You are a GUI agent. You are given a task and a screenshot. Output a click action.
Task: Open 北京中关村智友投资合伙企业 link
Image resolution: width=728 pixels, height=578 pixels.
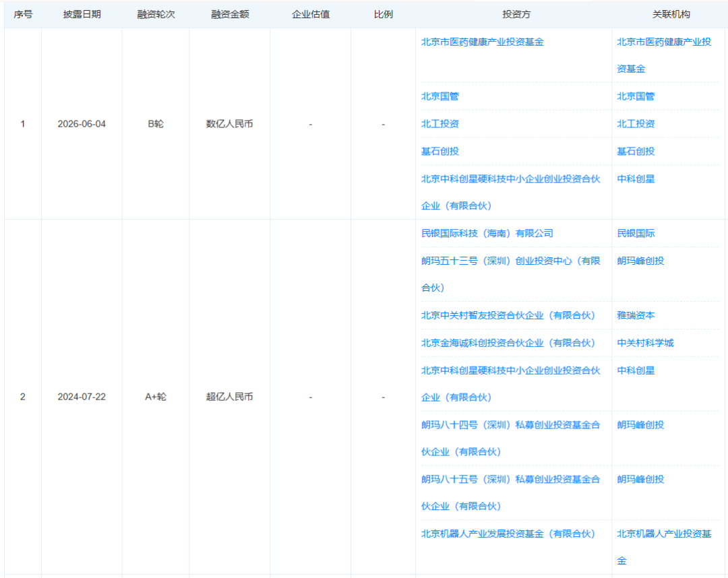point(508,315)
